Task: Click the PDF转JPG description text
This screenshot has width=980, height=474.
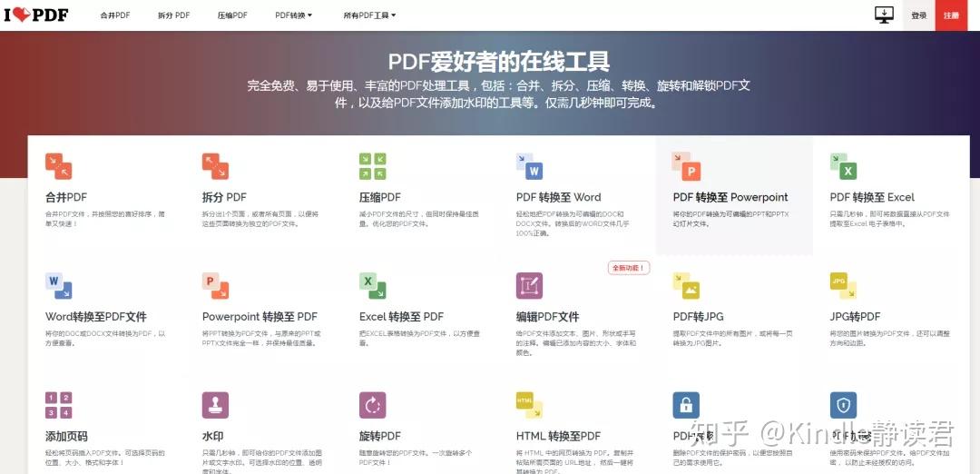Action: (x=733, y=338)
